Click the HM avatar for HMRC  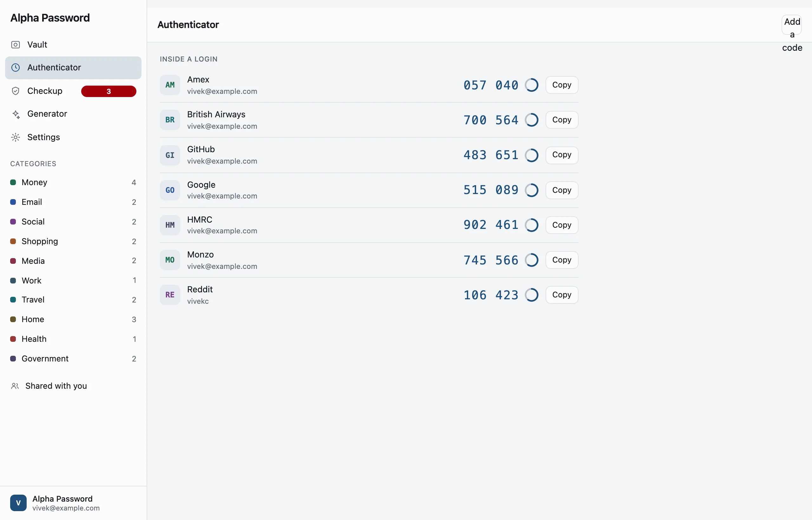[170, 225]
